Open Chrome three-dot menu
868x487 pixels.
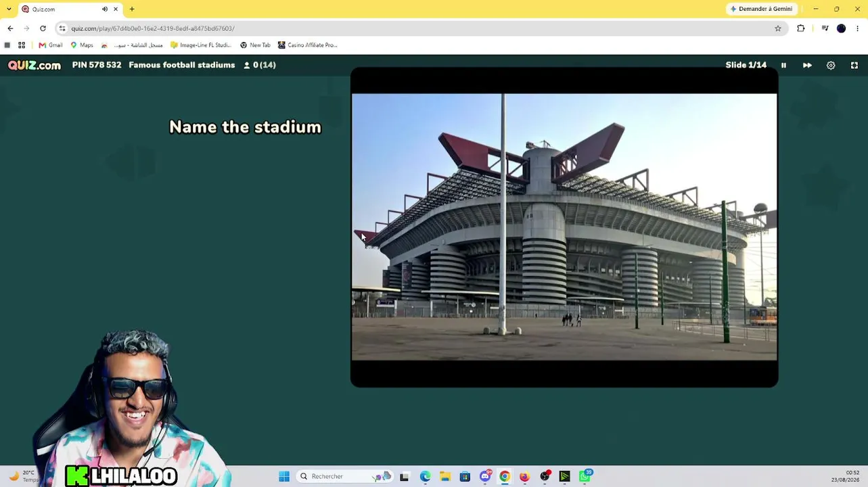[858, 28]
